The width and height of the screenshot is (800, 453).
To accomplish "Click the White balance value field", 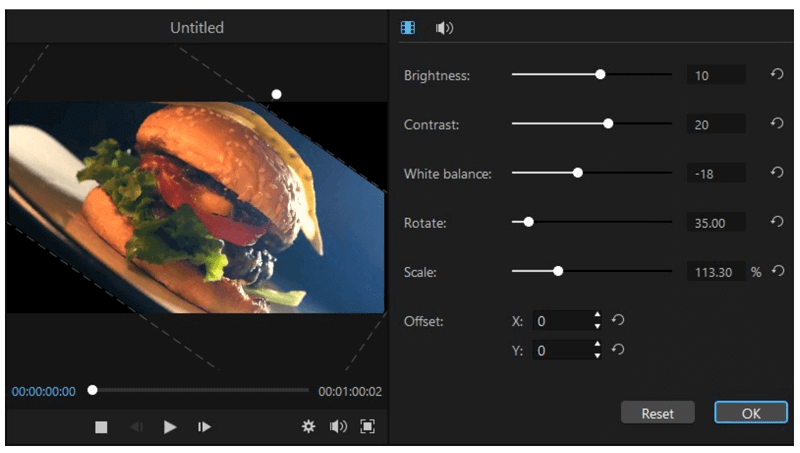I will 716,173.
